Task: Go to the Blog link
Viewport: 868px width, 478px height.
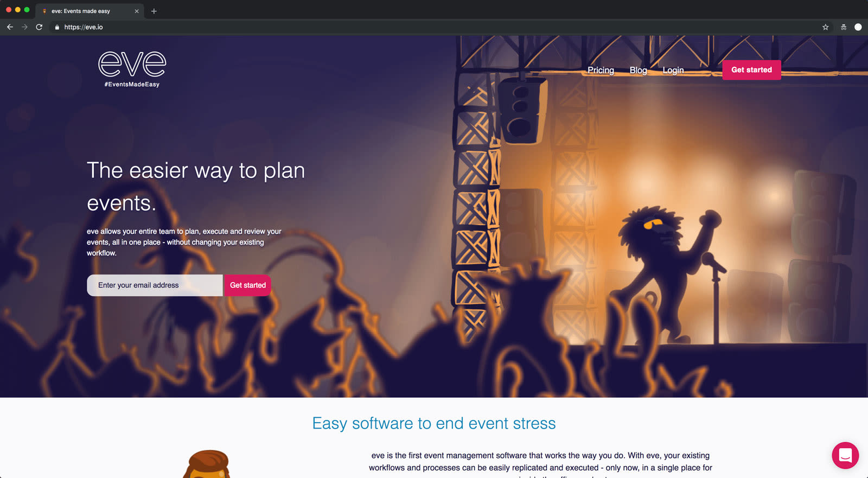Action: click(x=638, y=70)
